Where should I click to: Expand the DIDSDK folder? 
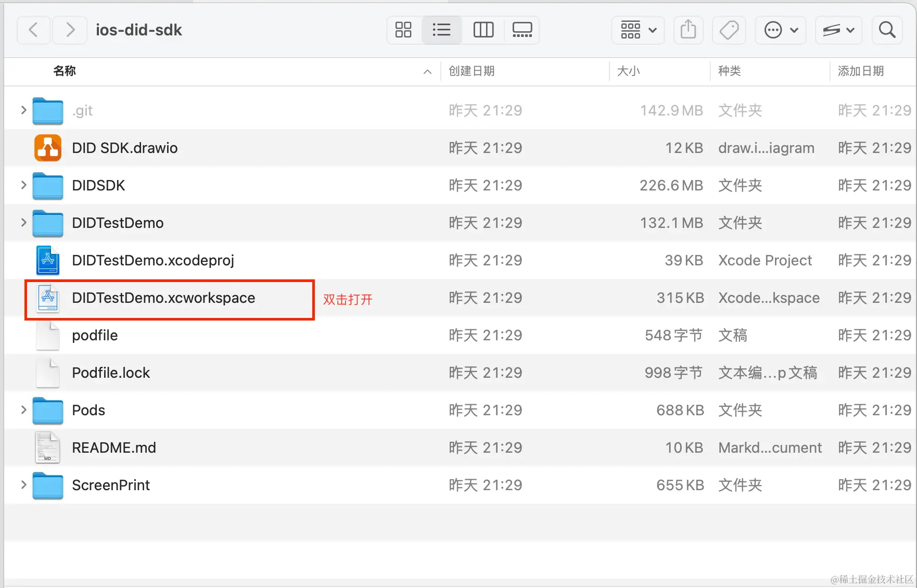click(x=23, y=185)
